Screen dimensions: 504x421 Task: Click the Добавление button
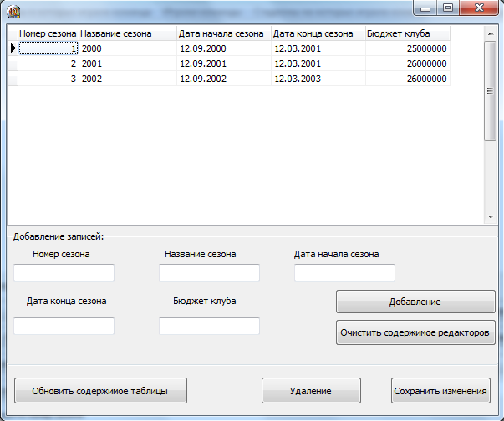[415, 302]
